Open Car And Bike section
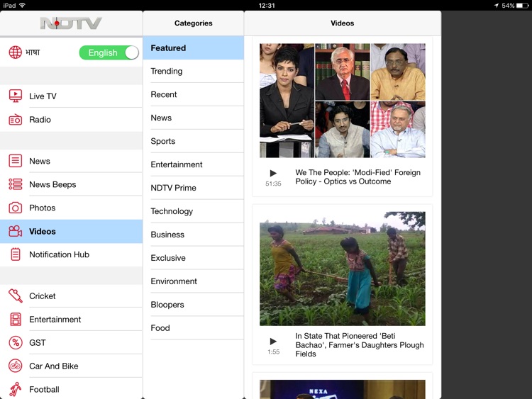 click(x=71, y=366)
